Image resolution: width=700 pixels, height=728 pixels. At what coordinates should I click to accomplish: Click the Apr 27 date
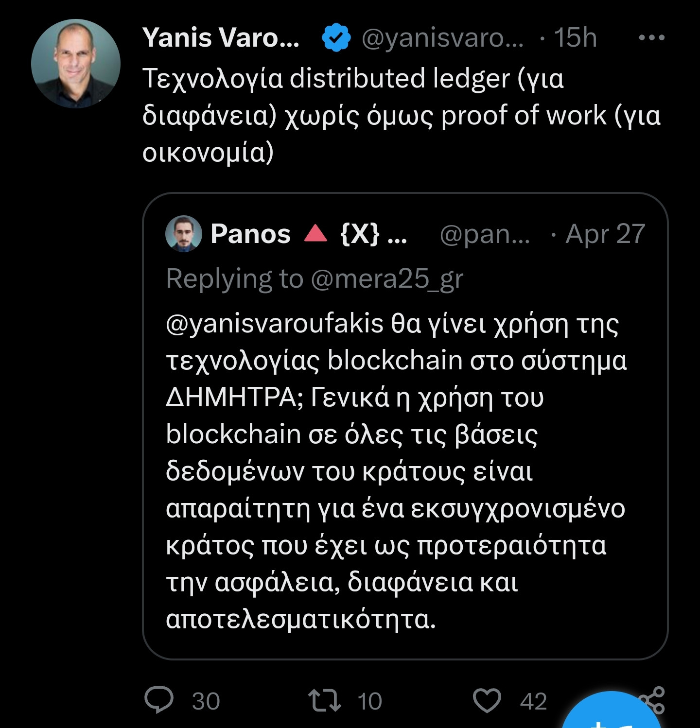pyautogui.click(x=605, y=234)
